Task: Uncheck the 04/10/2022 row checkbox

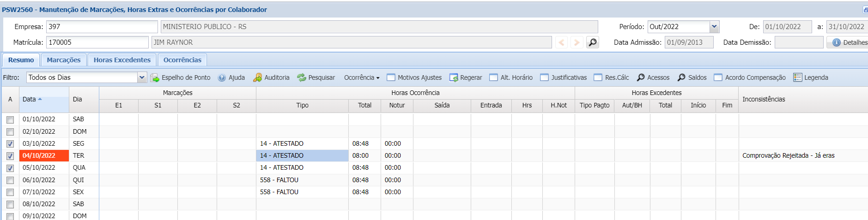Action: point(10,156)
